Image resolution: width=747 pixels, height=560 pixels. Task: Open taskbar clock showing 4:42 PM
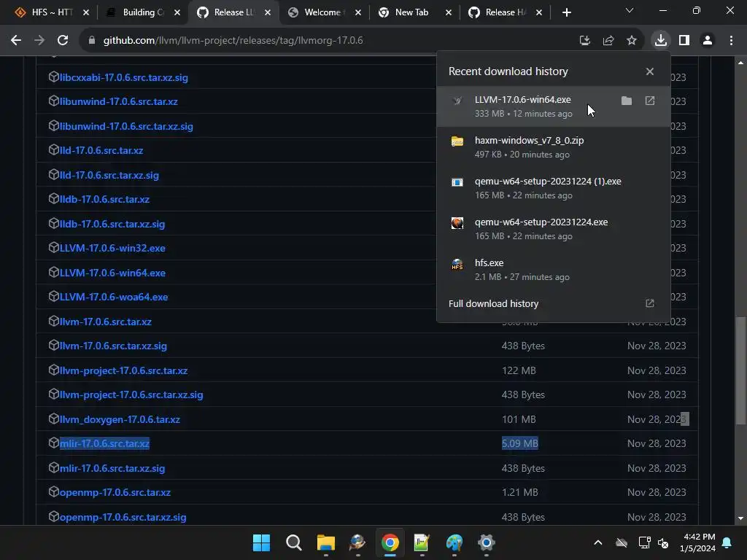(697, 542)
